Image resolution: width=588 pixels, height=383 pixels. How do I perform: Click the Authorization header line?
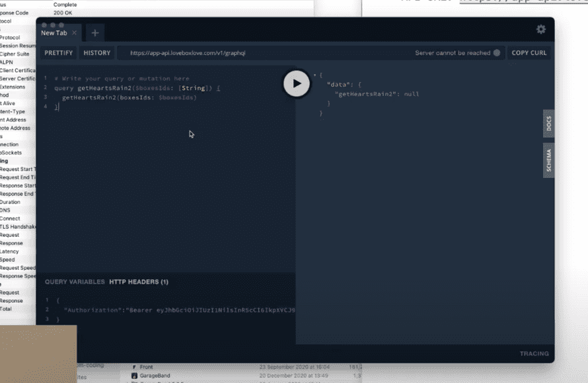tap(179, 310)
